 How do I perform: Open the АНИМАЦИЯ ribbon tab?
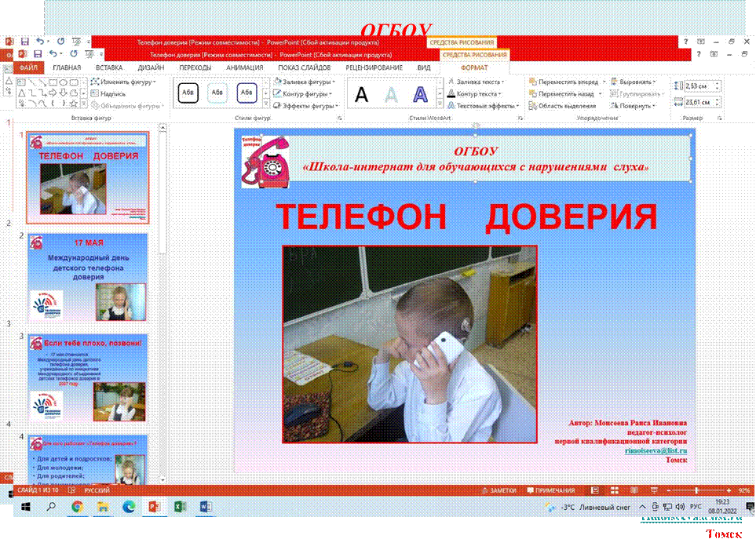click(x=244, y=67)
